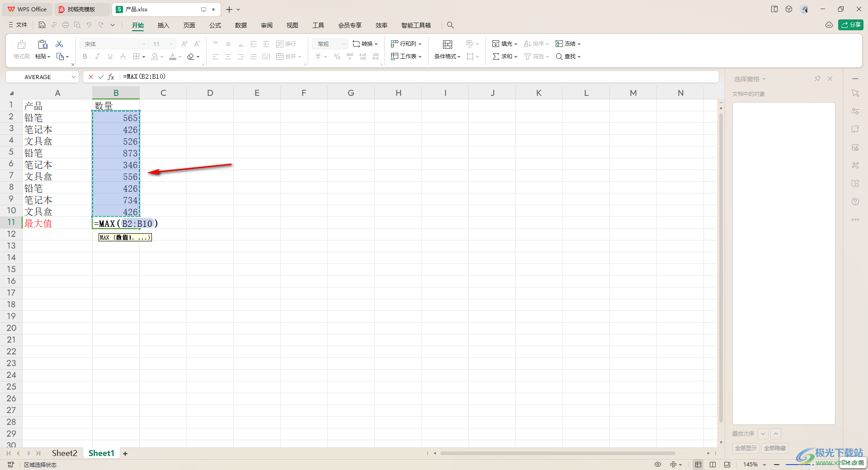Click the Page Layout view icon in status bar
The image size is (868, 470).
click(x=712, y=465)
